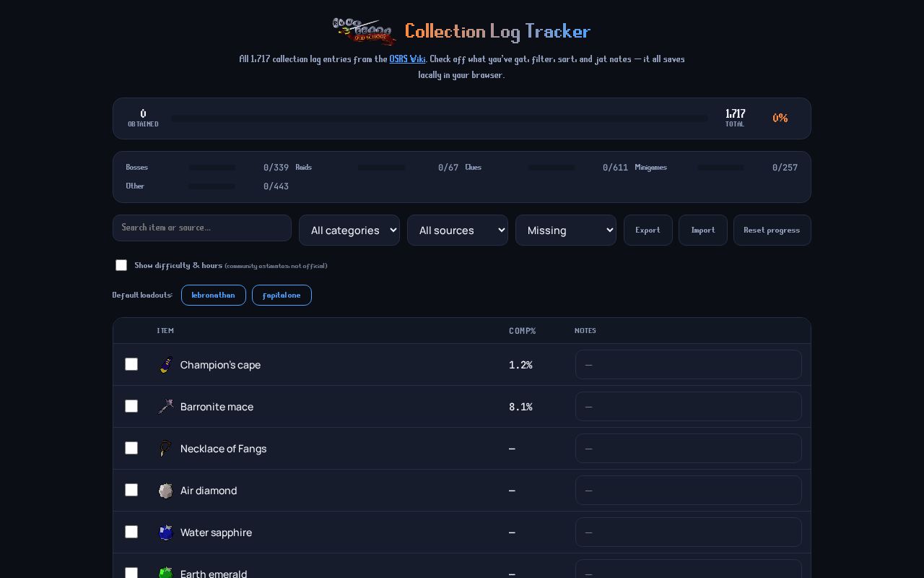Open the Missing status filter dropdown

566,230
